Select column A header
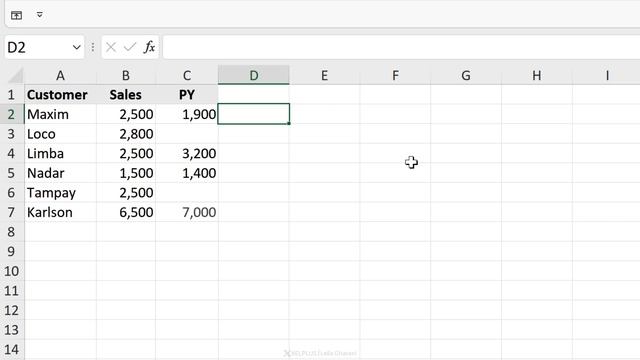Viewport: 640px width, 360px height. (60, 76)
